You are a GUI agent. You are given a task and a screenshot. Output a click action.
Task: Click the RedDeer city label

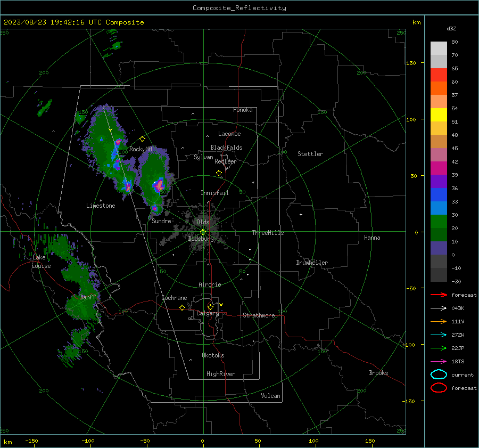pos(226,161)
